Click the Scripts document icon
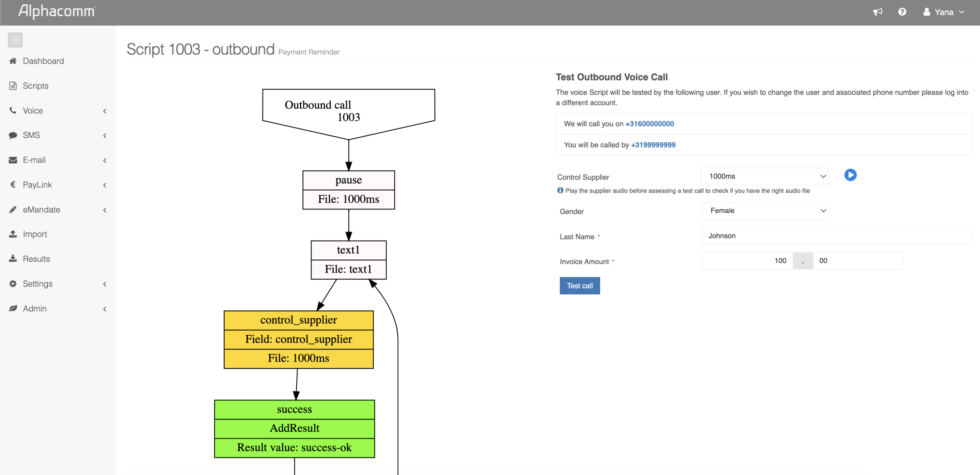This screenshot has width=980, height=475. 13,86
